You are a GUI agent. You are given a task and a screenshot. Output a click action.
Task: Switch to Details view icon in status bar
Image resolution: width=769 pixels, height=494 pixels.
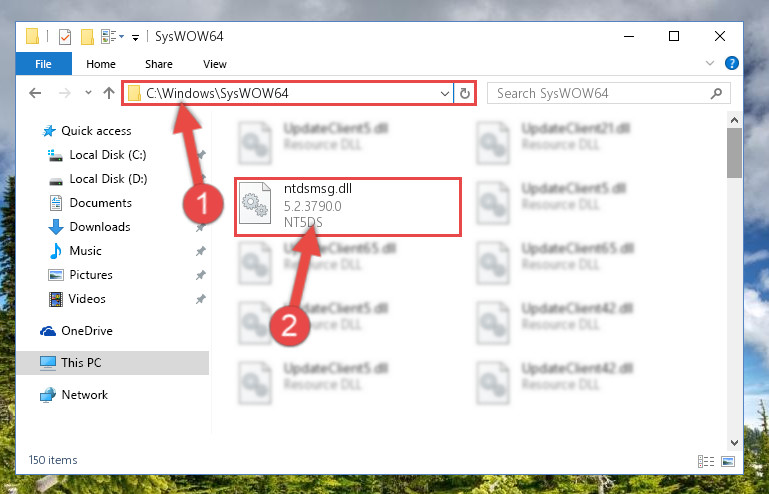706,461
